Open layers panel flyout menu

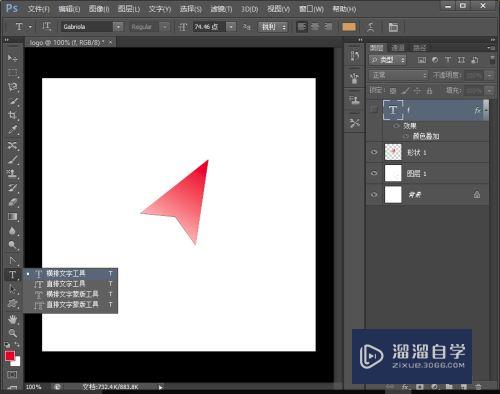point(490,48)
